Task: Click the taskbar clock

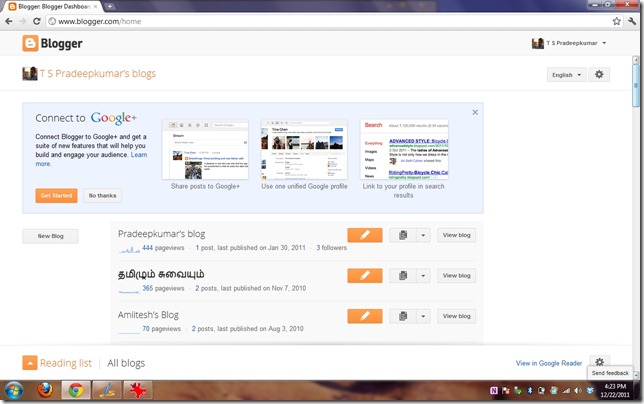Action: coord(615,390)
